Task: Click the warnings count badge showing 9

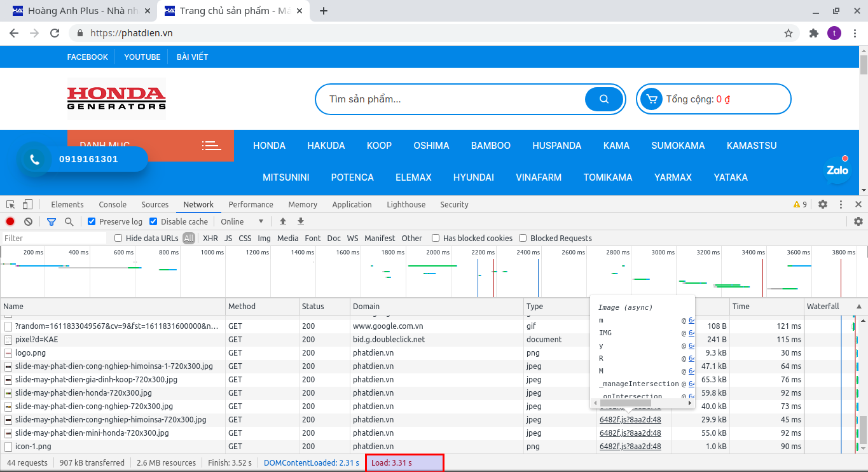Action: tap(800, 204)
